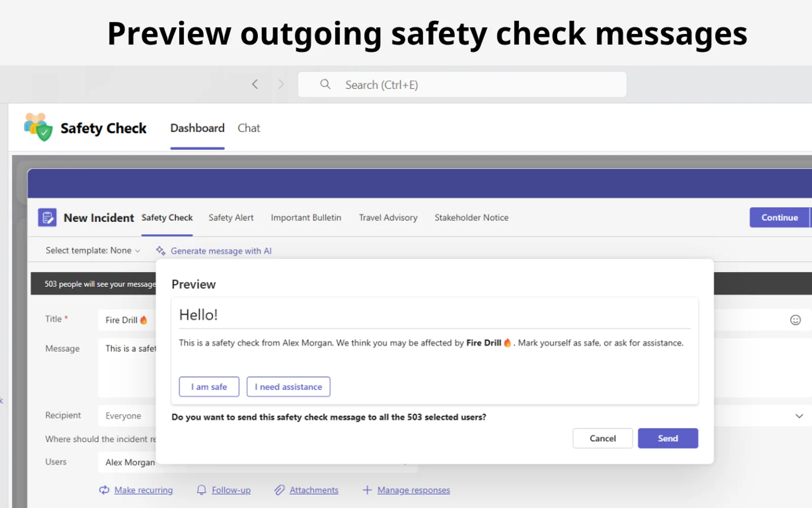Viewport: 812px width, 508px height.
Task: Cancel the Preview dialog
Action: (x=602, y=438)
